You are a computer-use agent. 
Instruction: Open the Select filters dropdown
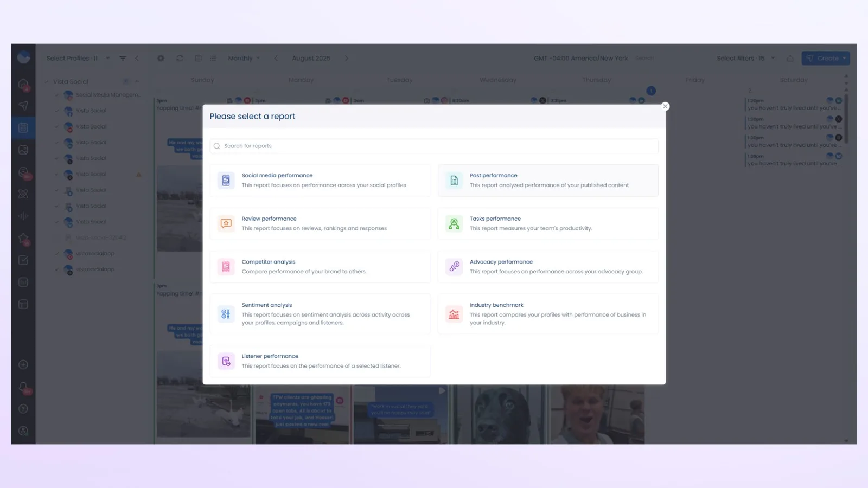coord(745,59)
